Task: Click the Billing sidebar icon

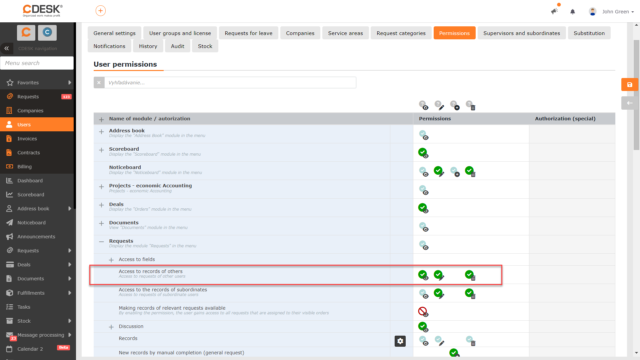Action: 9,167
